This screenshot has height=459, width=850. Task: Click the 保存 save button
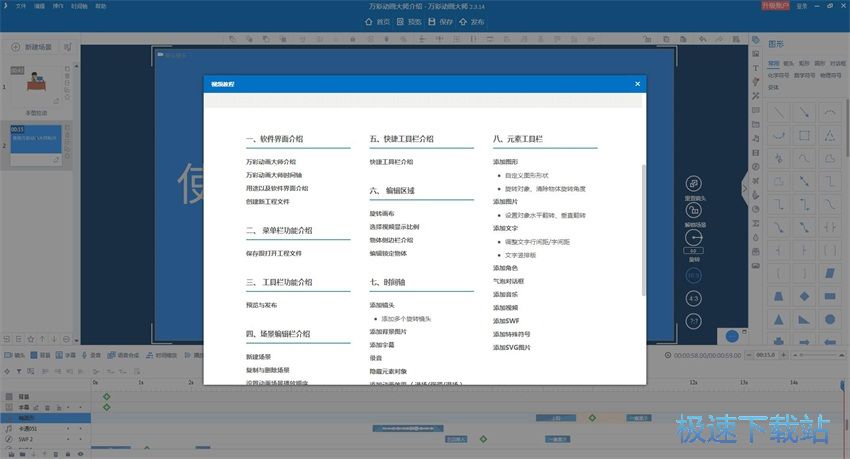pos(440,22)
